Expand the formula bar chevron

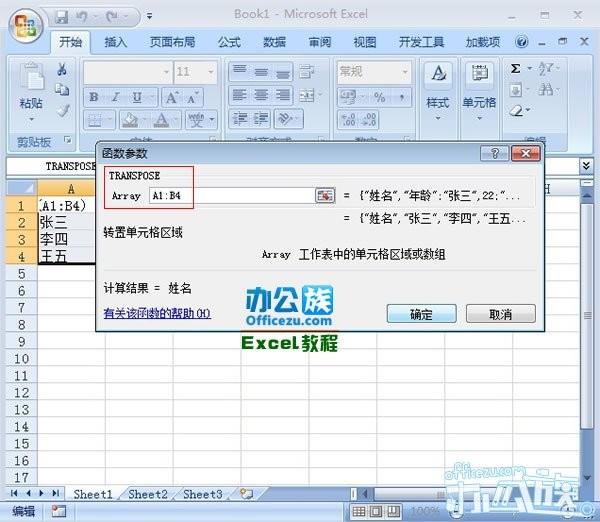[x=586, y=166]
